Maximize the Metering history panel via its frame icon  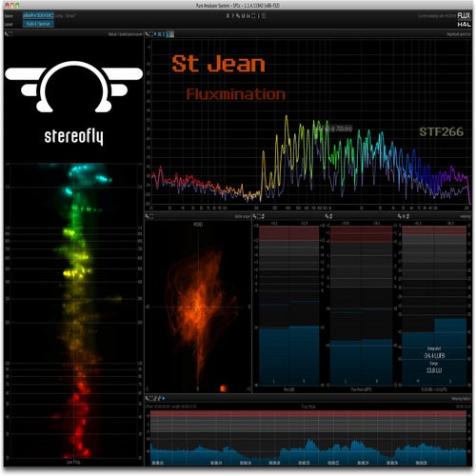click(152, 399)
